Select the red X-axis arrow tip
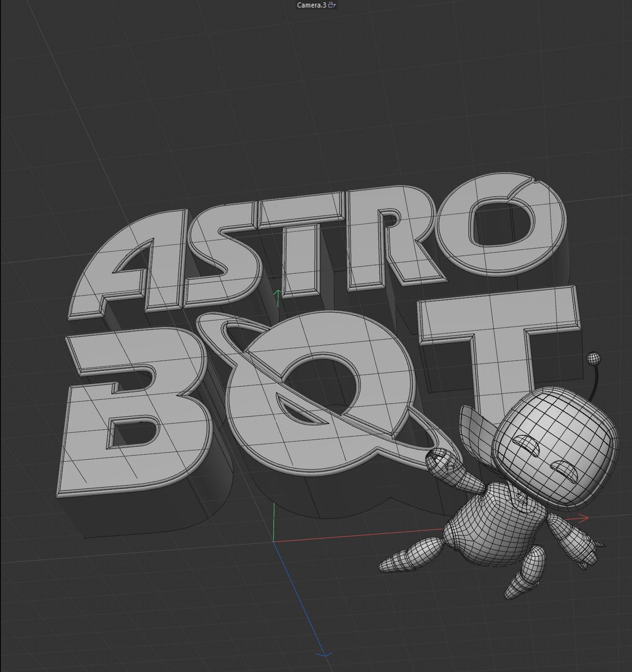This screenshot has height=672, width=632. click(x=583, y=519)
